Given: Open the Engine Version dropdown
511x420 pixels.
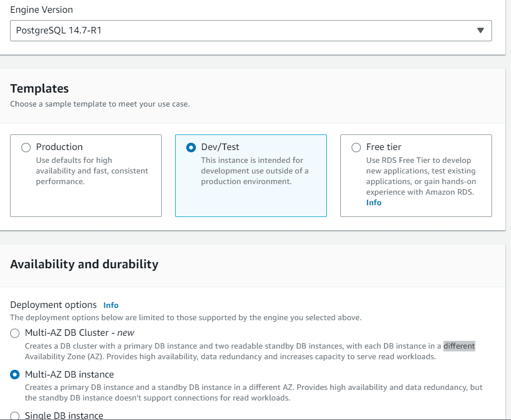Looking at the screenshot, I should 250,31.
